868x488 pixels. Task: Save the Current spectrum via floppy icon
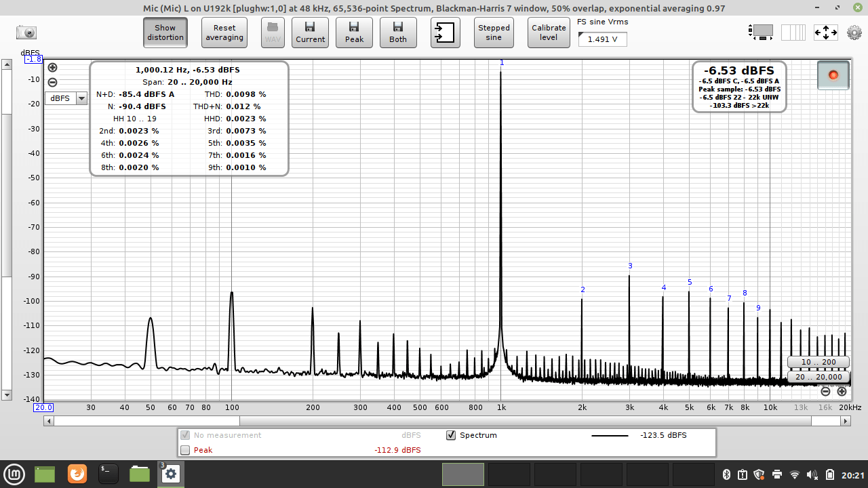310,33
